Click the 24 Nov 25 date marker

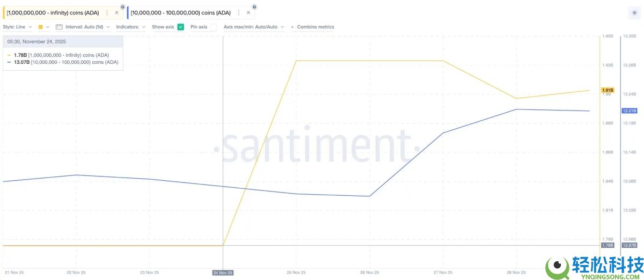223,272
